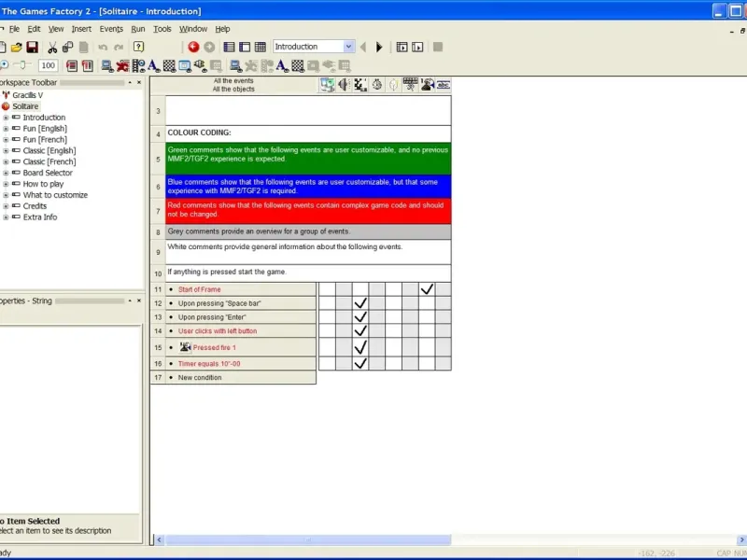Click the red bug icon in filter toolbar
Image resolution: width=747 pixels, height=560 pixels.
click(122, 65)
